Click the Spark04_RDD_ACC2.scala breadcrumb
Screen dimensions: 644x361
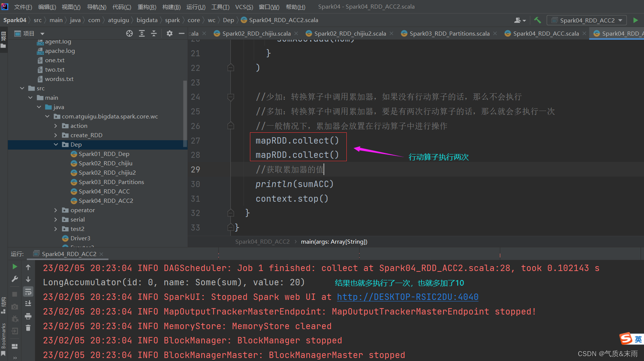(x=283, y=20)
